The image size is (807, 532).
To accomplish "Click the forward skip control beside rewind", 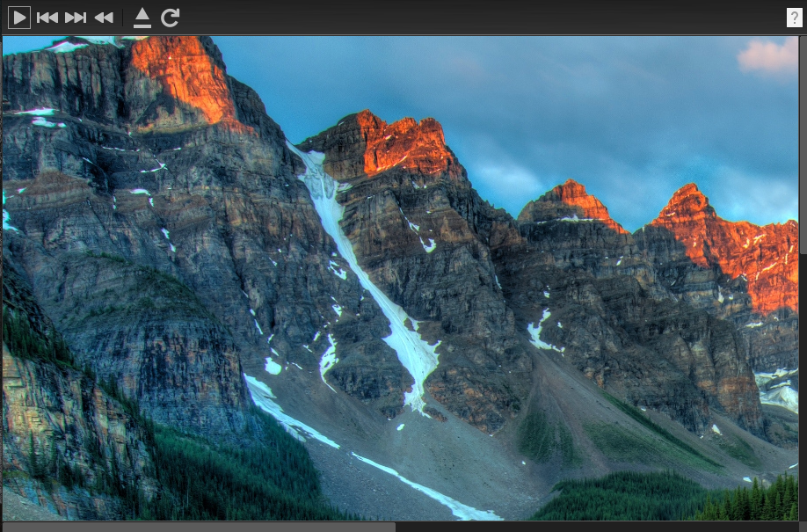I will 75,16.
